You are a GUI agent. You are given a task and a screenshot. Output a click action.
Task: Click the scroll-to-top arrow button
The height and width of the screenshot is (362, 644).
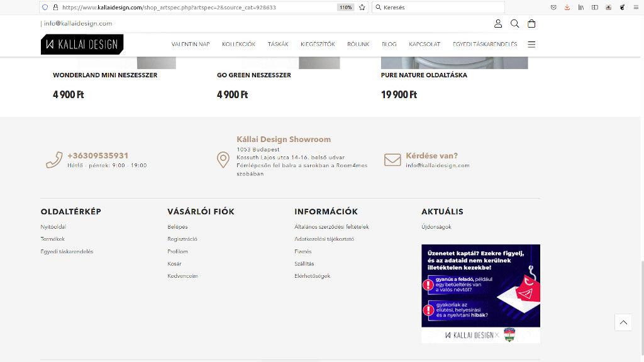623,322
